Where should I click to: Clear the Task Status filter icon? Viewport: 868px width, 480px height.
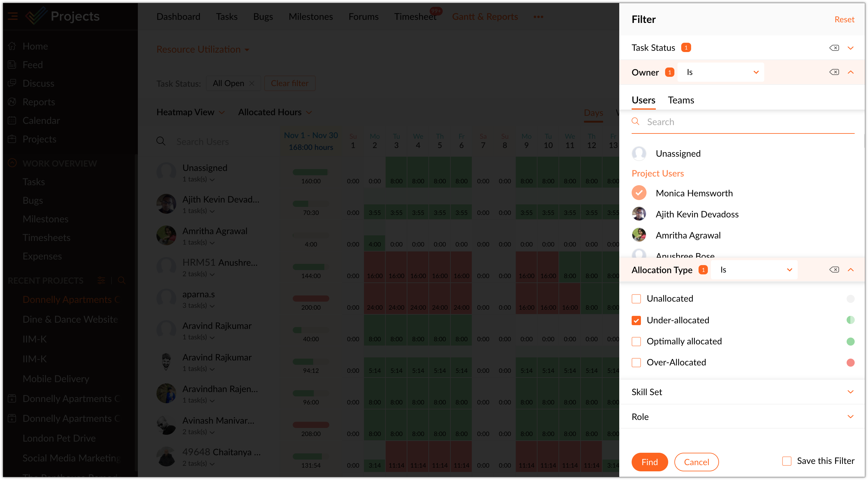834,48
